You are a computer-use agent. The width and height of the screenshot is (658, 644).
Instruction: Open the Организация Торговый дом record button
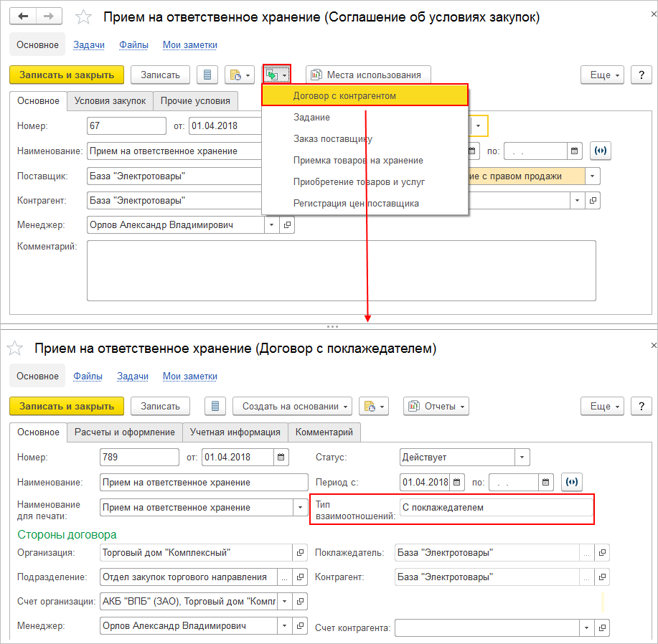[x=301, y=553]
